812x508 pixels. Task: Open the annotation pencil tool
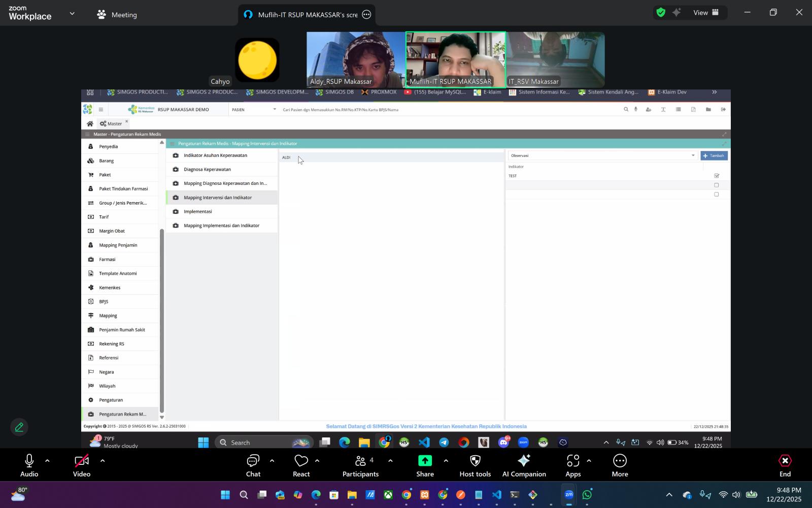tap(19, 427)
